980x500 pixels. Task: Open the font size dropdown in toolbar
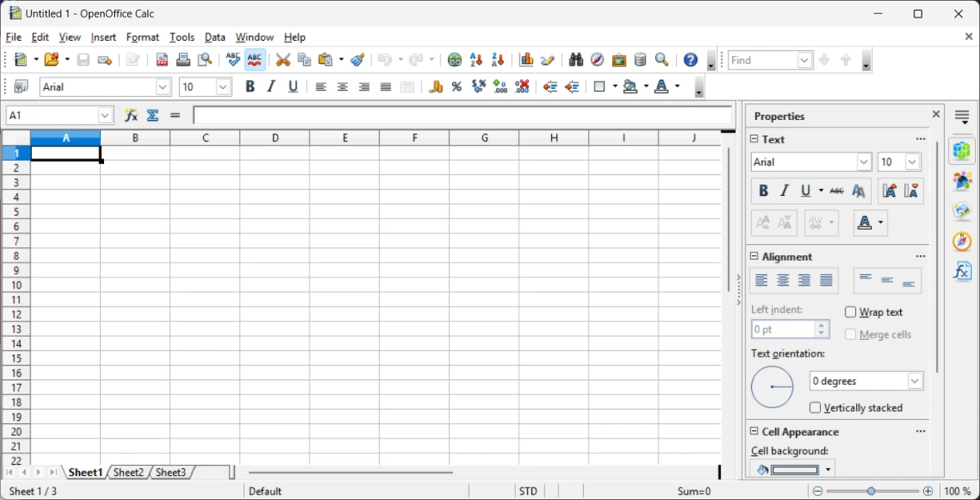223,87
